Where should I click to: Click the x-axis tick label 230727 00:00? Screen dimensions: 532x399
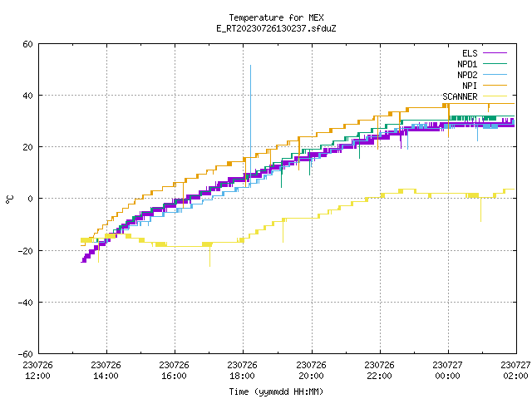coord(447,371)
